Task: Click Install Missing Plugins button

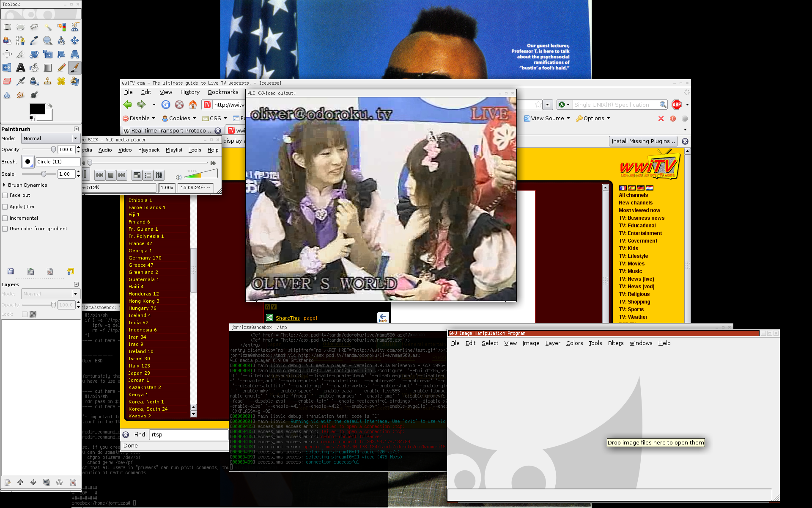Action: click(643, 141)
